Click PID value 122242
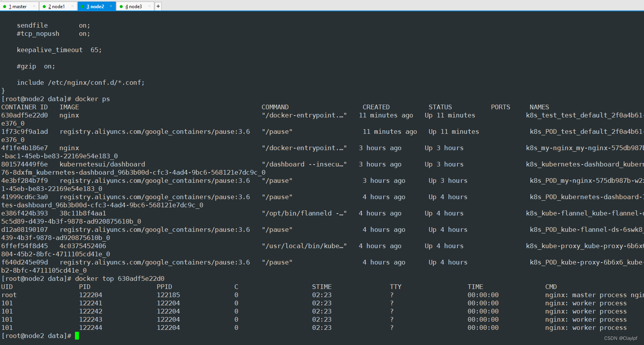Screen dimensions: 644x345 [91, 311]
